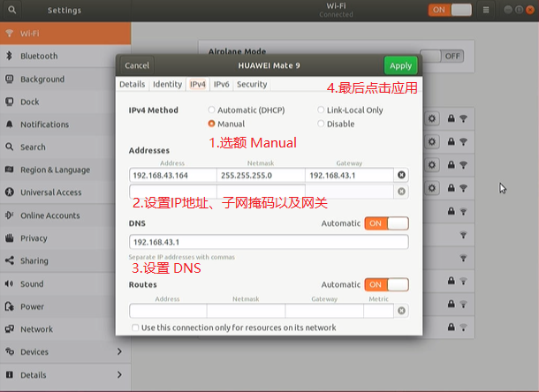Toggle the DNS Automatic switch
This screenshot has height=392, width=539.
(386, 223)
